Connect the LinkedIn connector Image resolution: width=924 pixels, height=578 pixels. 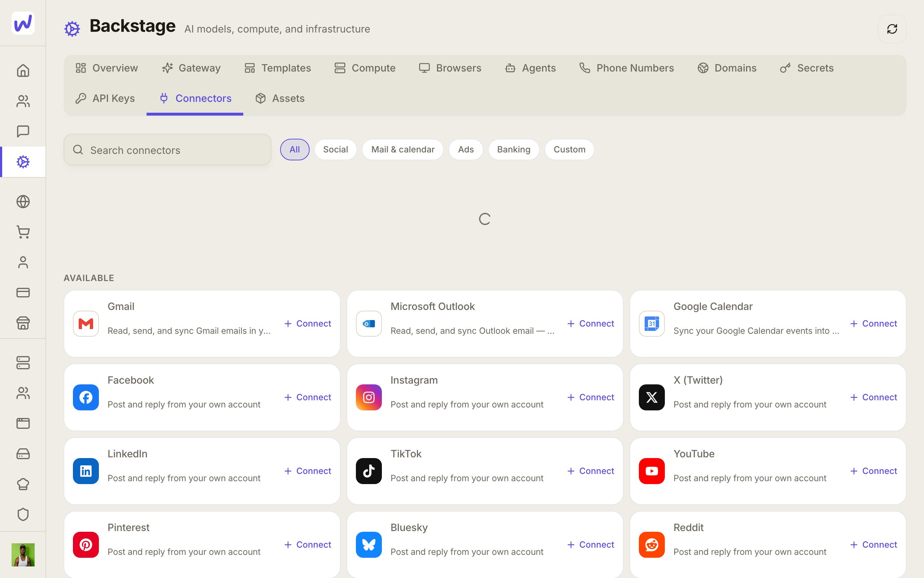308,471
